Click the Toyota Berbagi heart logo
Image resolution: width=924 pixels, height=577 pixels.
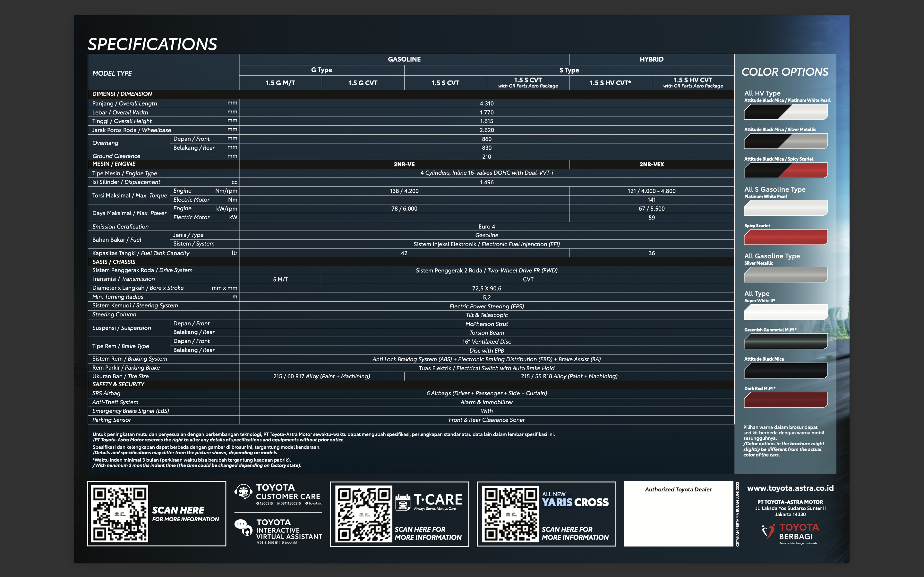768,531
